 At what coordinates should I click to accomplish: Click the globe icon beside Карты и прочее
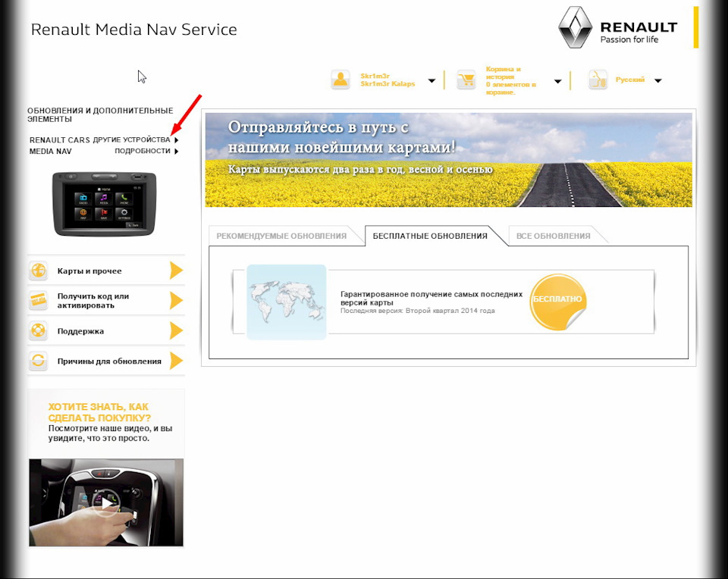point(39,271)
